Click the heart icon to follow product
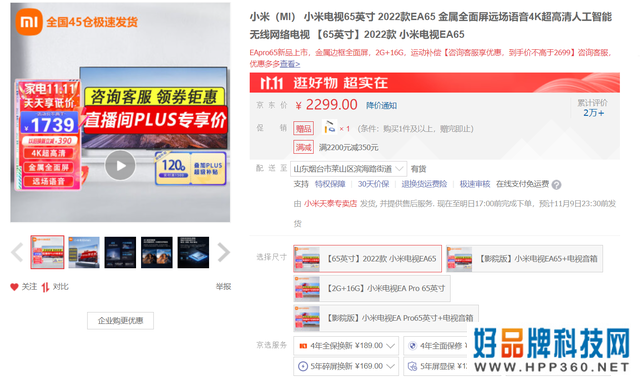The width and height of the screenshot is (640, 380). tap(14, 287)
